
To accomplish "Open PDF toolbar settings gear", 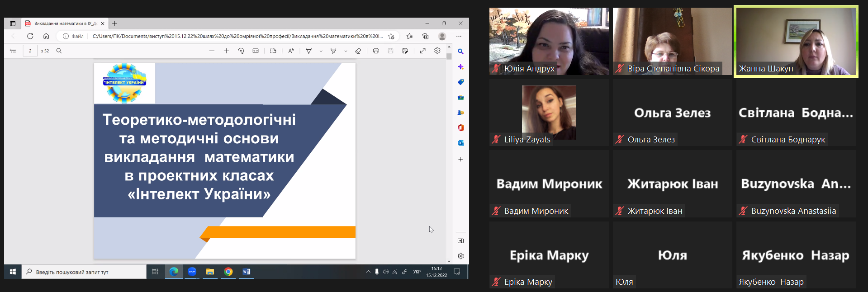I will [437, 51].
